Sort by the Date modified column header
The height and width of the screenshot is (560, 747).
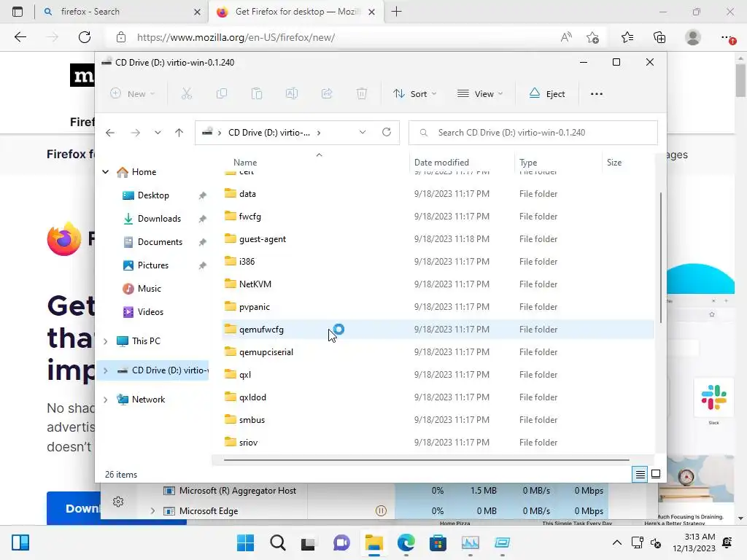(x=441, y=163)
